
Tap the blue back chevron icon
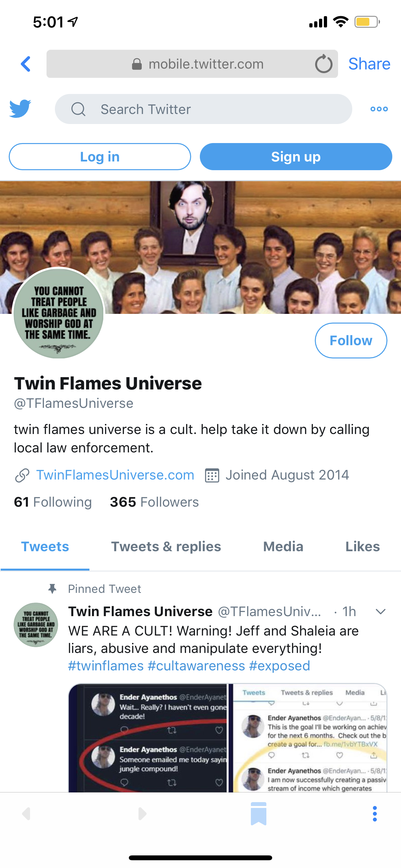[x=26, y=64]
